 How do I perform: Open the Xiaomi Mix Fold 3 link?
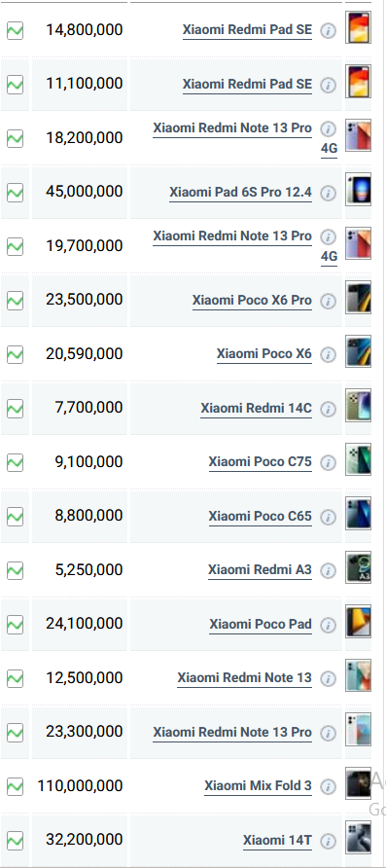[x=258, y=785]
